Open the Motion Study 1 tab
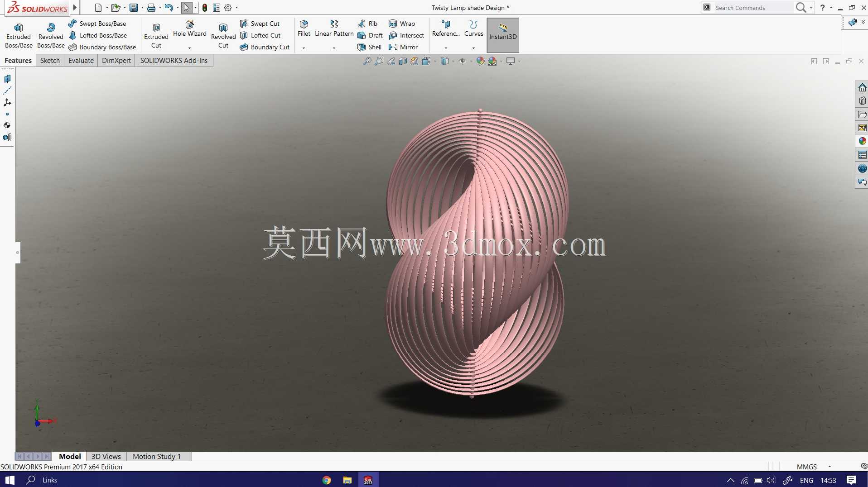Image resolution: width=868 pixels, height=487 pixels. [x=157, y=456]
